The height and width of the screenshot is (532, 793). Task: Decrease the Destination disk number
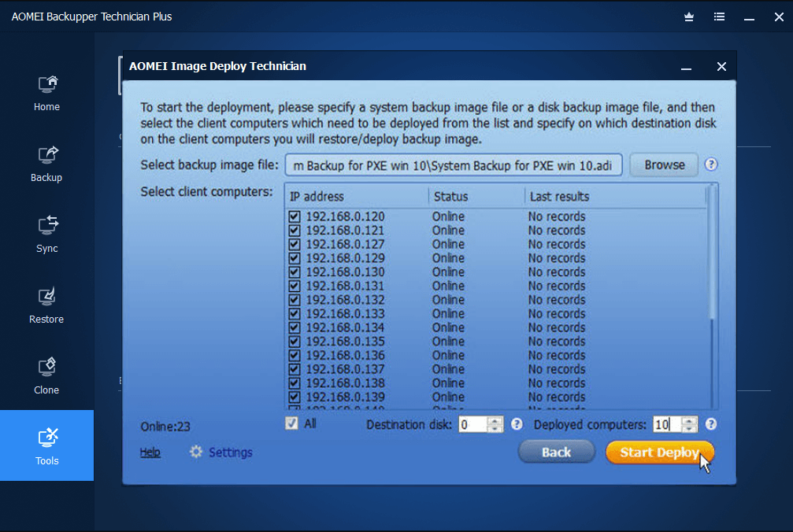coord(495,428)
